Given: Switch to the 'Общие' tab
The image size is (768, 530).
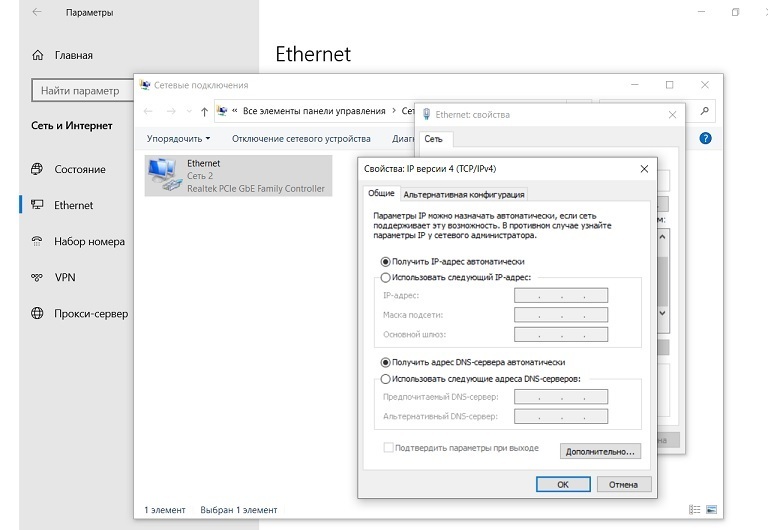Looking at the screenshot, I should click(381, 194).
